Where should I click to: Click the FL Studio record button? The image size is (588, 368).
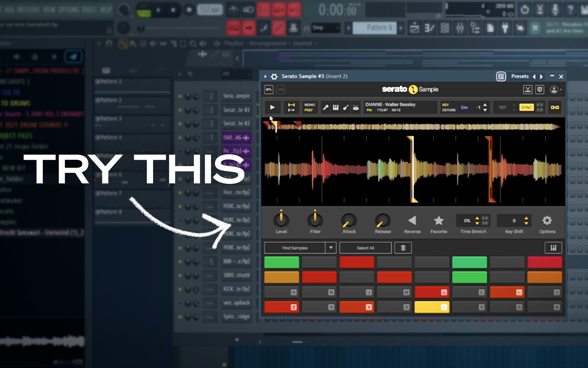point(189,10)
